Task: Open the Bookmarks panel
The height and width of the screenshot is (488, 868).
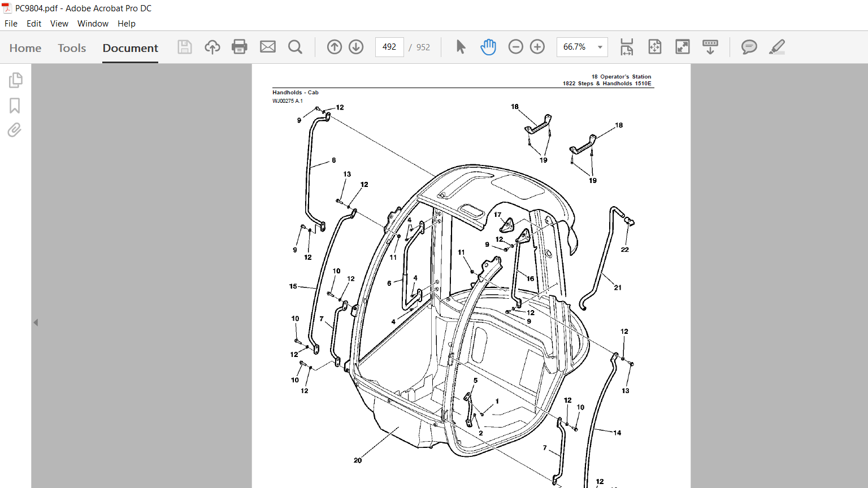Action: [x=15, y=106]
